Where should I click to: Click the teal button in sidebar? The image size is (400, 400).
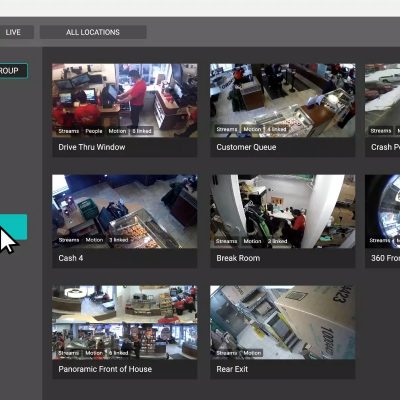tap(13, 227)
